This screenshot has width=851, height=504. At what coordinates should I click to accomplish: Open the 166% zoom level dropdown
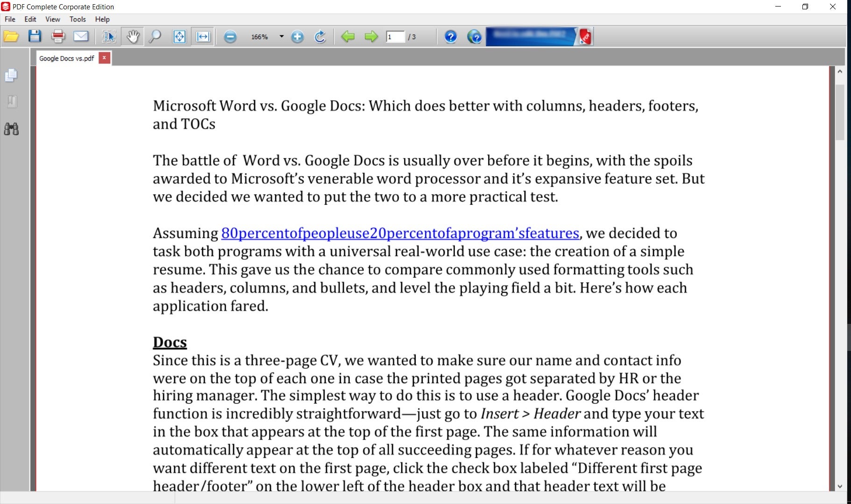coord(281,36)
